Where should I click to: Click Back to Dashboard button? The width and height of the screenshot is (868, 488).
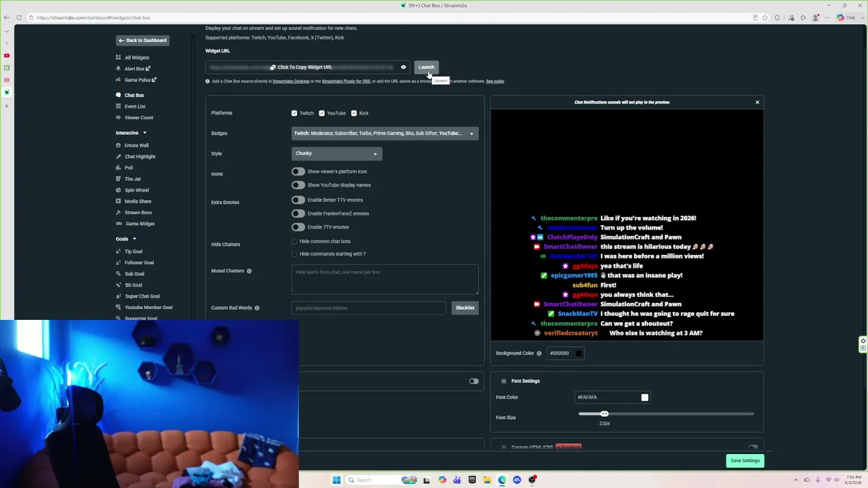pyautogui.click(x=142, y=41)
